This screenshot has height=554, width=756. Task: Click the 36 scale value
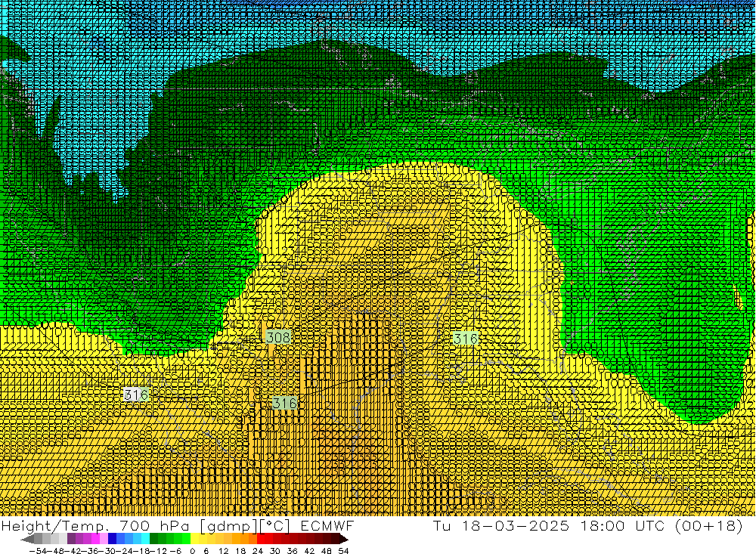pyautogui.click(x=292, y=551)
